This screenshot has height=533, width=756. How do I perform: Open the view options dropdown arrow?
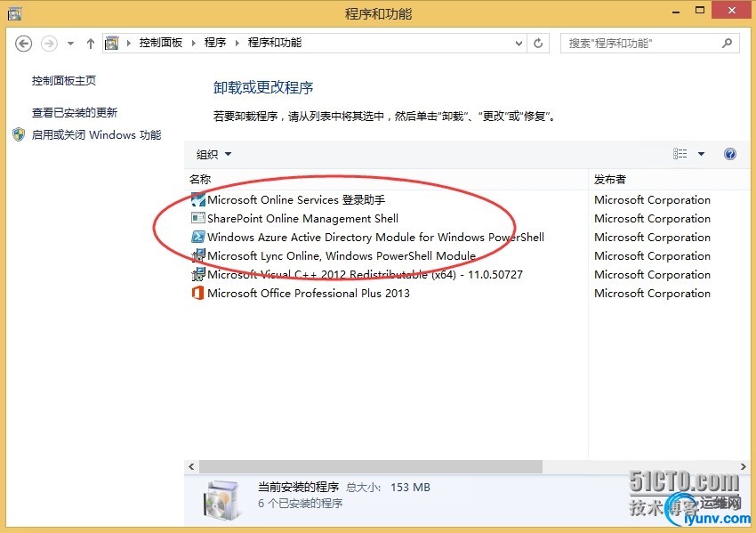(x=701, y=154)
